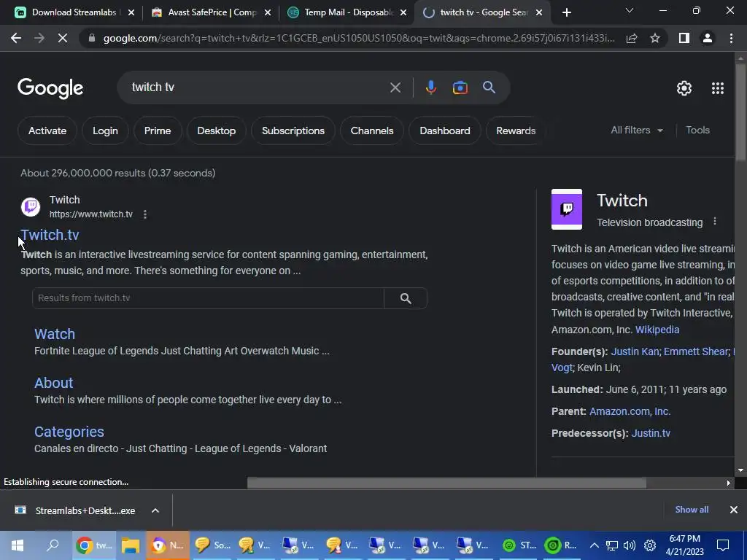Open the Categories sitelink

tap(69, 432)
